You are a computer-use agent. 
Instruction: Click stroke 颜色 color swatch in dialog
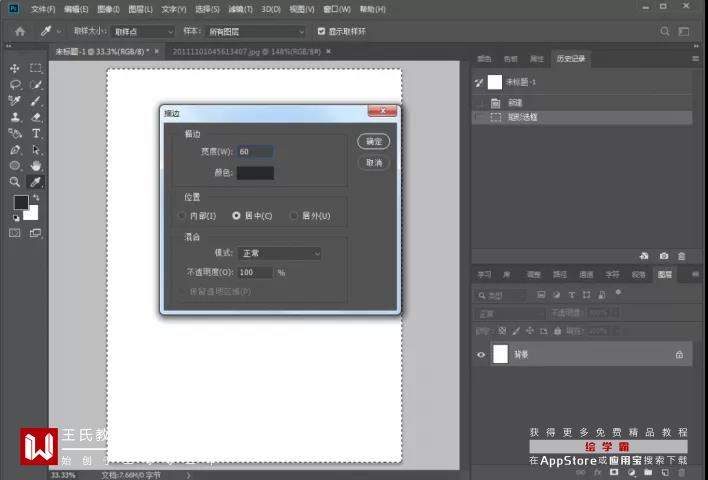coord(255,172)
